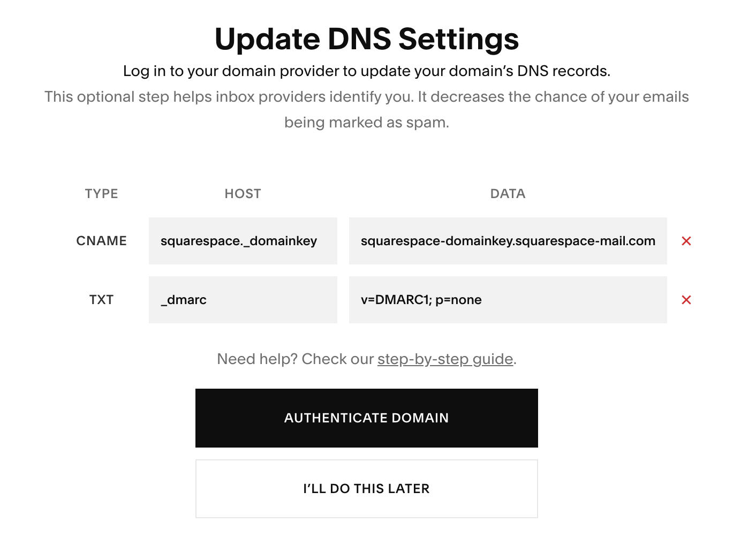Select the _dmarc host field
This screenshot has width=756, height=545.
pyautogui.click(x=243, y=300)
